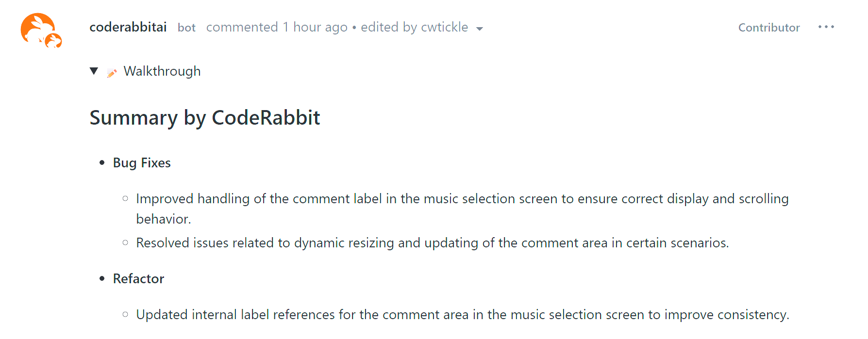The image size is (868, 339).
Task: Click the Summary by CodeRabbit heading
Action: tap(205, 118)
